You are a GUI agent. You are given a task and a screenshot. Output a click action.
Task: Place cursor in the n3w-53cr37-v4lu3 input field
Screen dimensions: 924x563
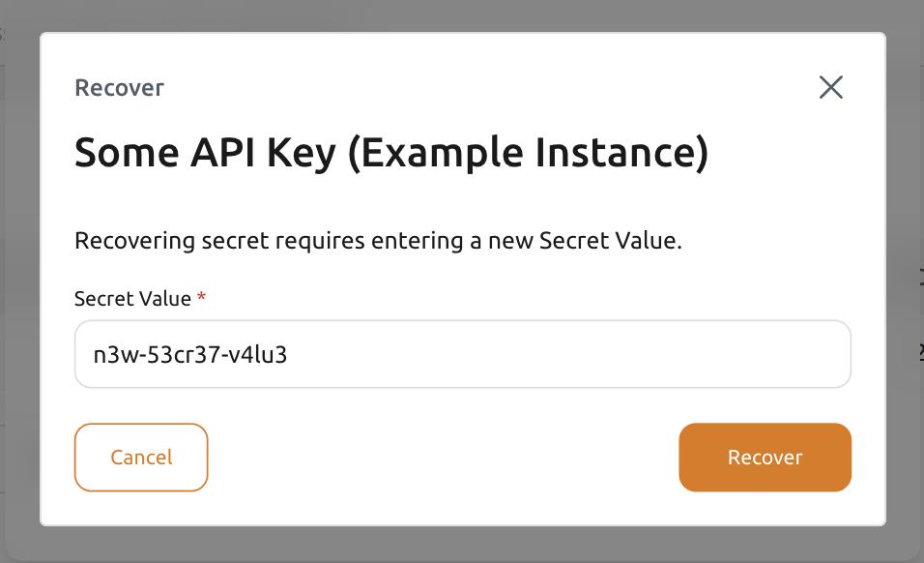click(x=462, y=354)
